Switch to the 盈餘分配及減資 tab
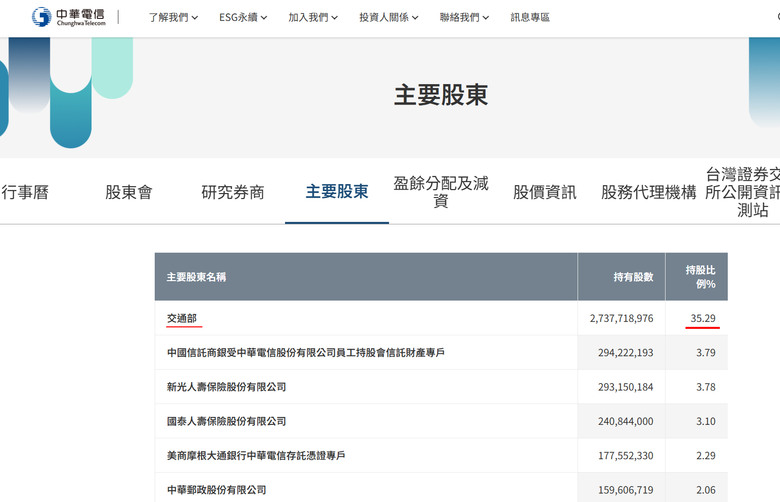This screenshot has width=780, height=502. tap(441, 192)
